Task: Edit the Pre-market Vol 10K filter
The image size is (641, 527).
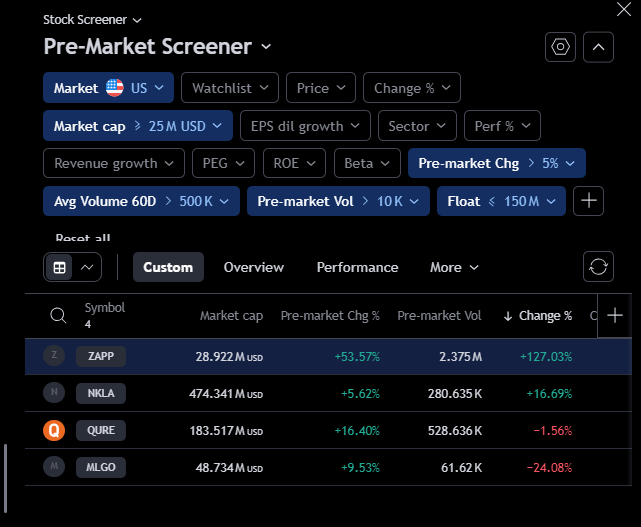Action: (338, 201)
